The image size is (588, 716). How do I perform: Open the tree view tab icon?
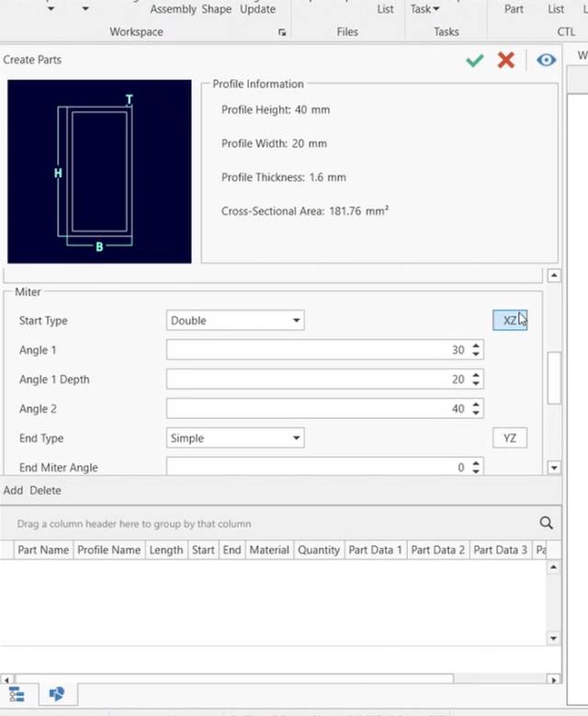[x=17, y=694]
